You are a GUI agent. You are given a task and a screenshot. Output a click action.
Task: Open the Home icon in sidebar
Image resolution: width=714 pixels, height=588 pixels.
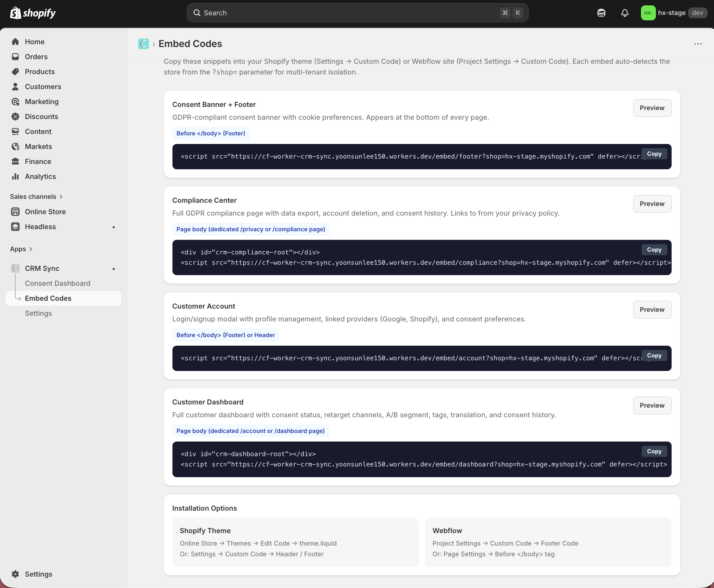tap(15, 42)
